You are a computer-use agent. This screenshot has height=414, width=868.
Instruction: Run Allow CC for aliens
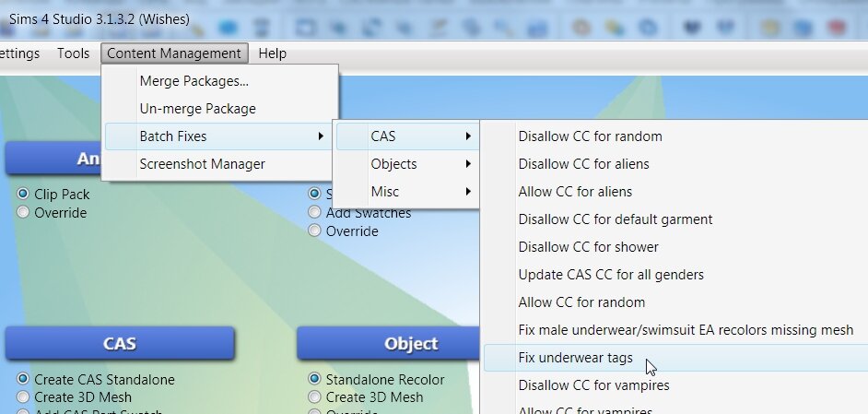point(675,192)
